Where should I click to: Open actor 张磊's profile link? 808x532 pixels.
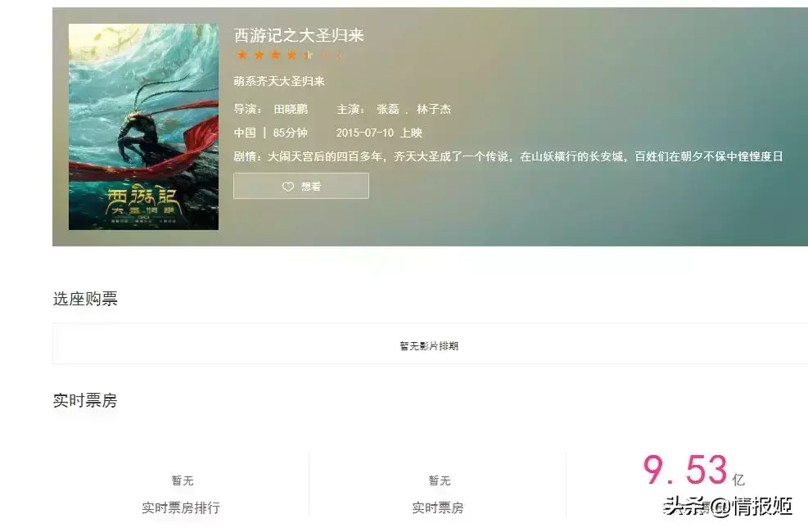tap(388, 109)
